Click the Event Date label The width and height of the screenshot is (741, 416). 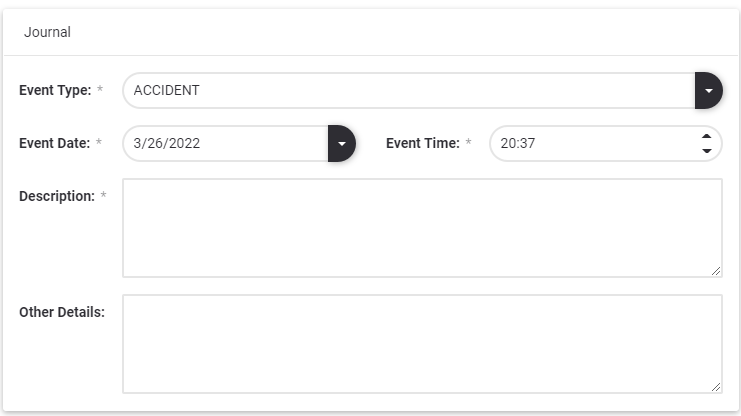click(55, 143)
